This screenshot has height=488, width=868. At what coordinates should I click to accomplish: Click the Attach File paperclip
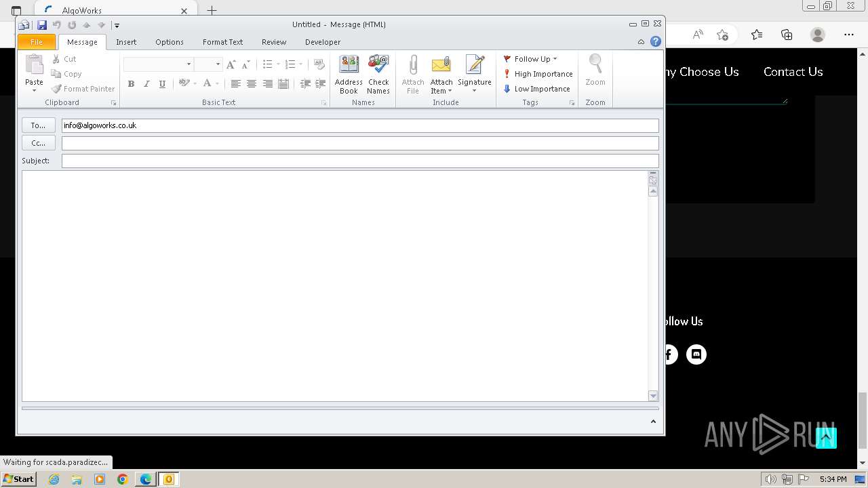tap(412, 75)
